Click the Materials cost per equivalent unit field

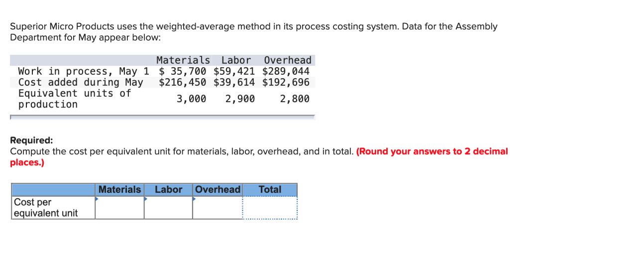coord(119,208)
